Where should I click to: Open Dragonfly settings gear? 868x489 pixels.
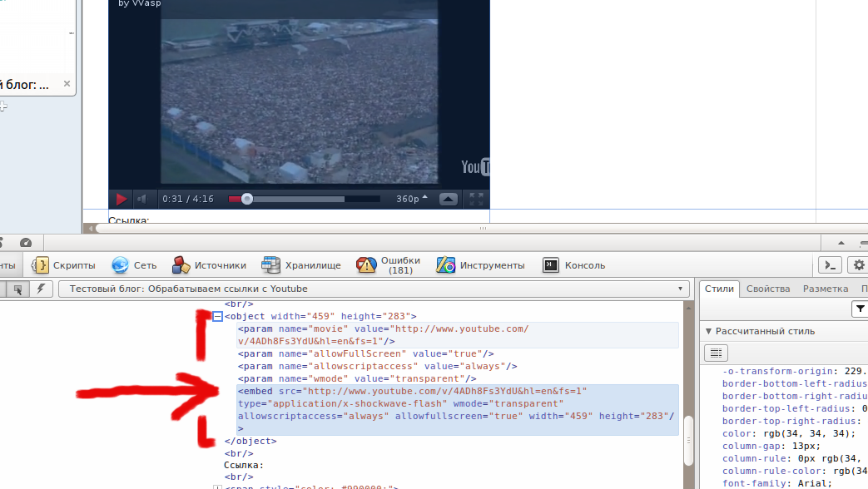coord(859,265)
